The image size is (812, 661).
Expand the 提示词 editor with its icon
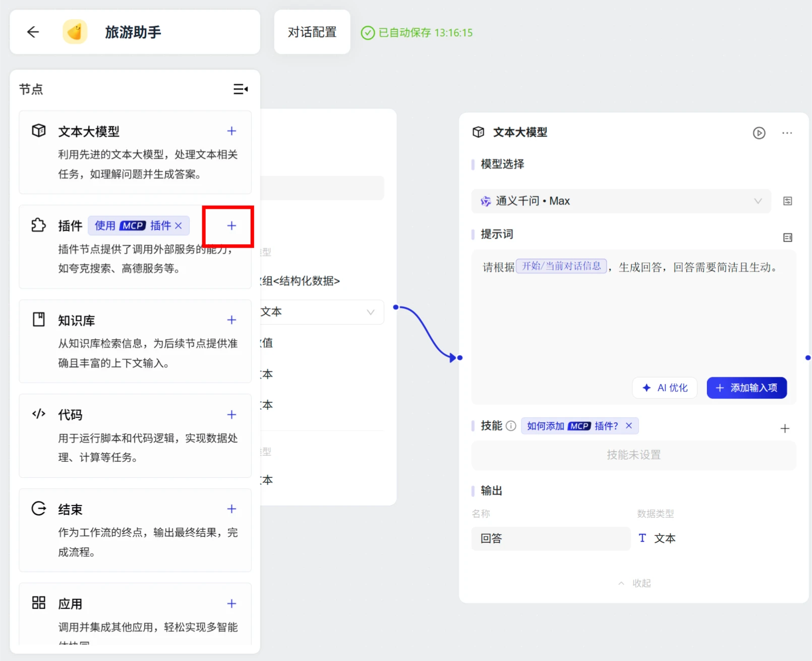(x=787, y=237)
